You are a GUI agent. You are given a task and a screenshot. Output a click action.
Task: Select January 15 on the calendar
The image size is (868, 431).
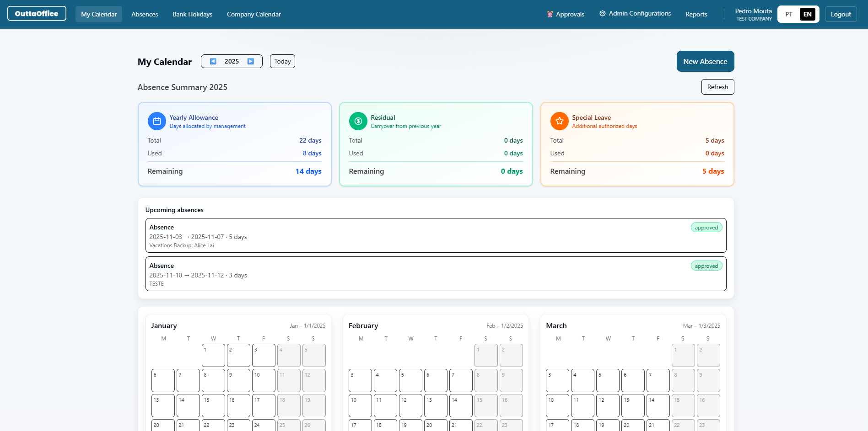[x=213, y=405]
